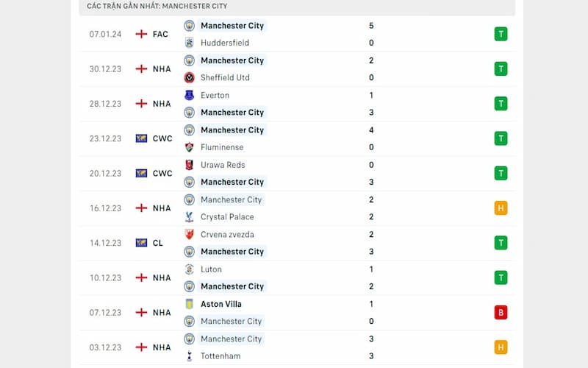Click the red B loss badge

click(501, 312)
